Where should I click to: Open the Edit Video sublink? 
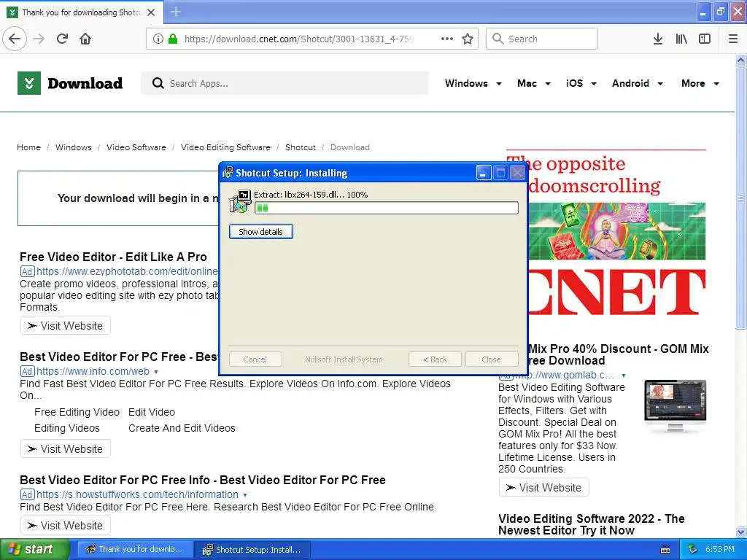(x=152, y=413)
